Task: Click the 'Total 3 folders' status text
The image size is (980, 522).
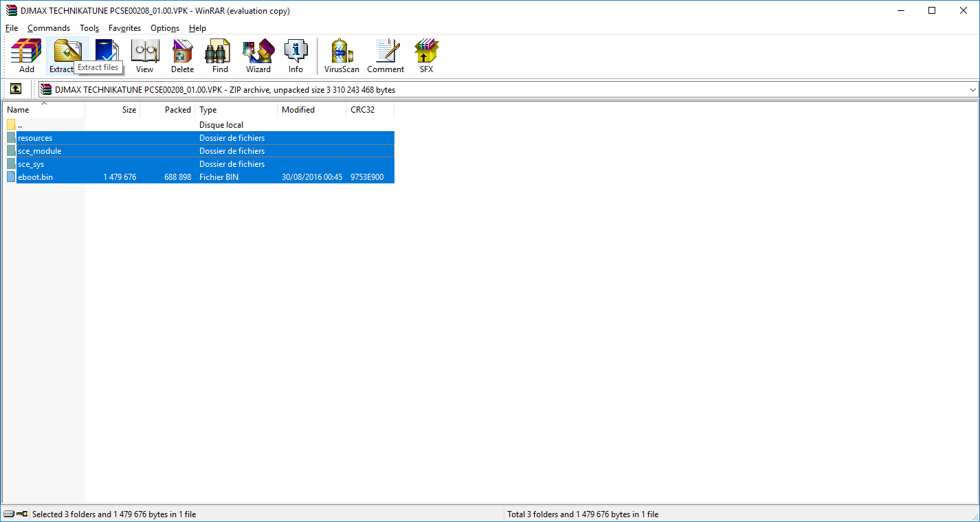Action: point(583,514)
